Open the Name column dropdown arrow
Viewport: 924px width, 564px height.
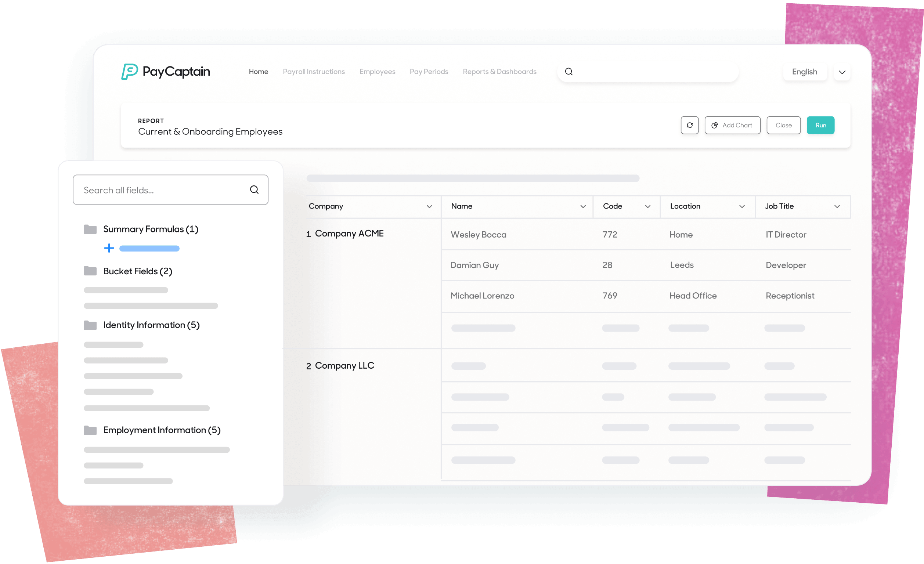pyautogui.click(x=583, y=207)
